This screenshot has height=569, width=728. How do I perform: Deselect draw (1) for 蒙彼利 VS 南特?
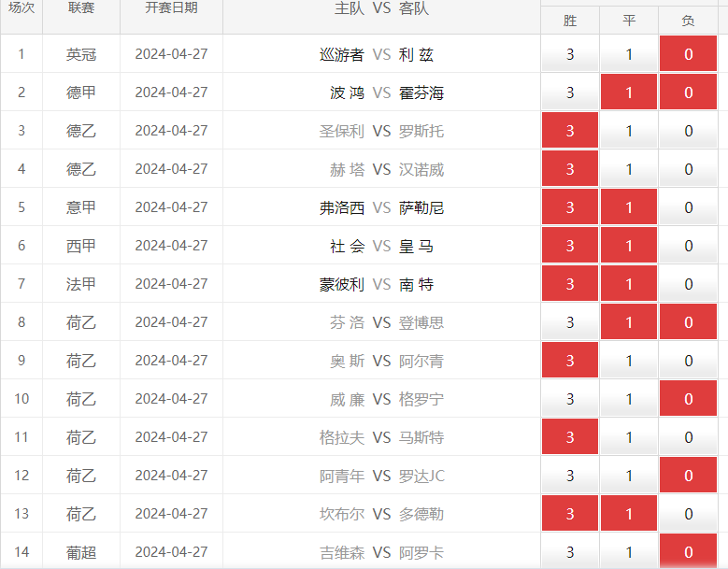[x=629, y=284]
